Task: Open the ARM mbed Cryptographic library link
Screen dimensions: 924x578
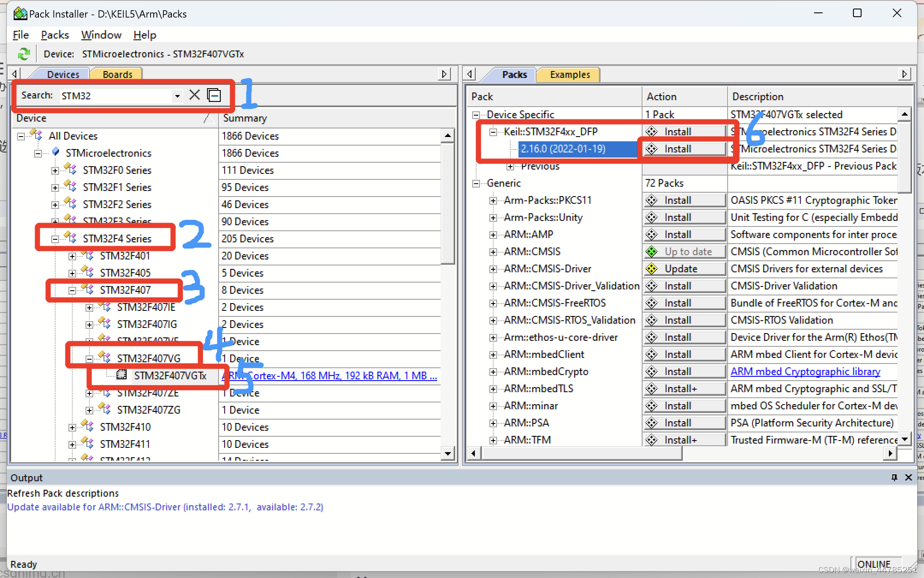Action: (805, 371)
